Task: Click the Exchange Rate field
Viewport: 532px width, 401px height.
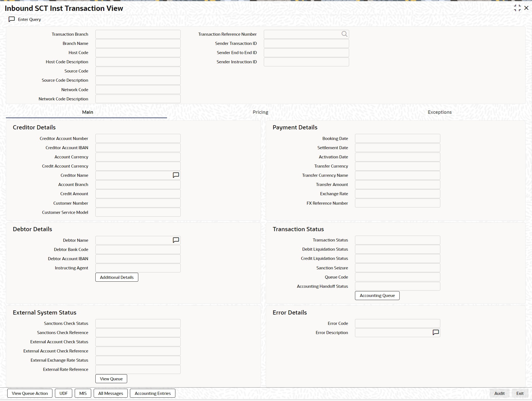Action: 398,194
